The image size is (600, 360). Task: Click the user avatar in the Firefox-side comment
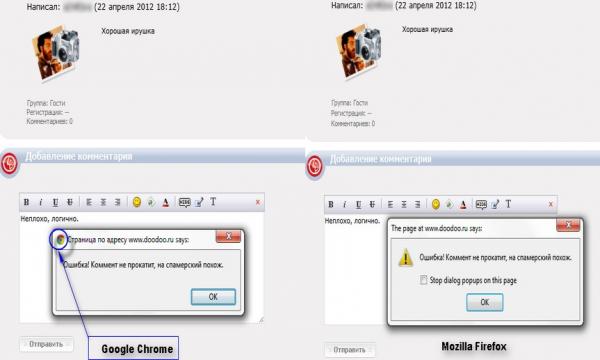point(359,52)
